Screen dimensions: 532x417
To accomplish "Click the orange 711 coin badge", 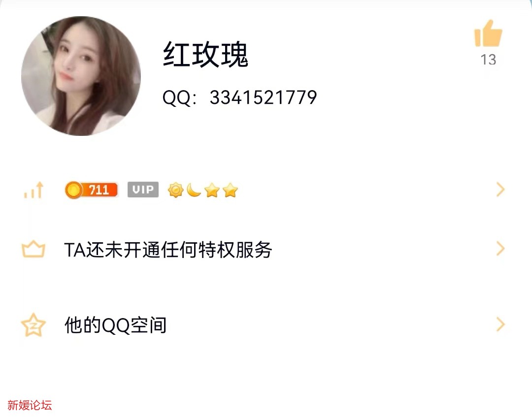I will [91, 190].
